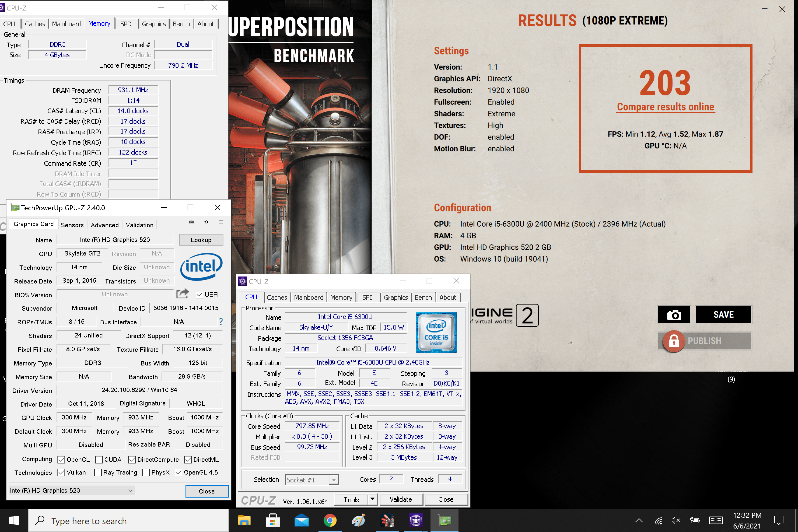The image size is (798, 532).
Task: Open the Windows Start menu
Action: click(14, 520)
